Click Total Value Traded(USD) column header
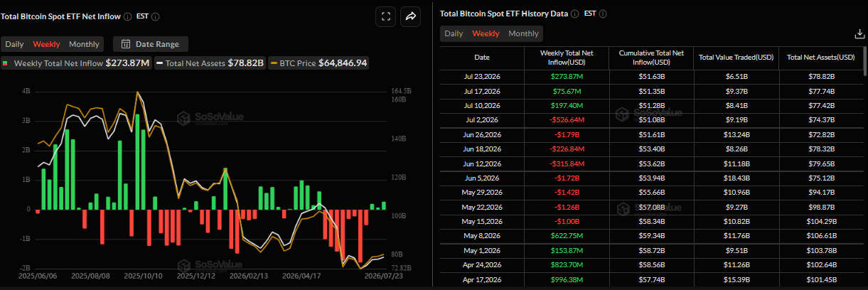Screen dimensions: 868x290 coord(736,57)
